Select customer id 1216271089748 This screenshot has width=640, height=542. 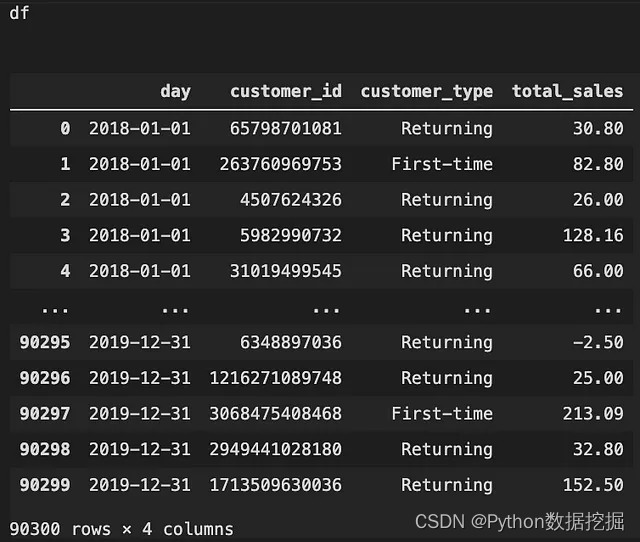coord(276,378)
